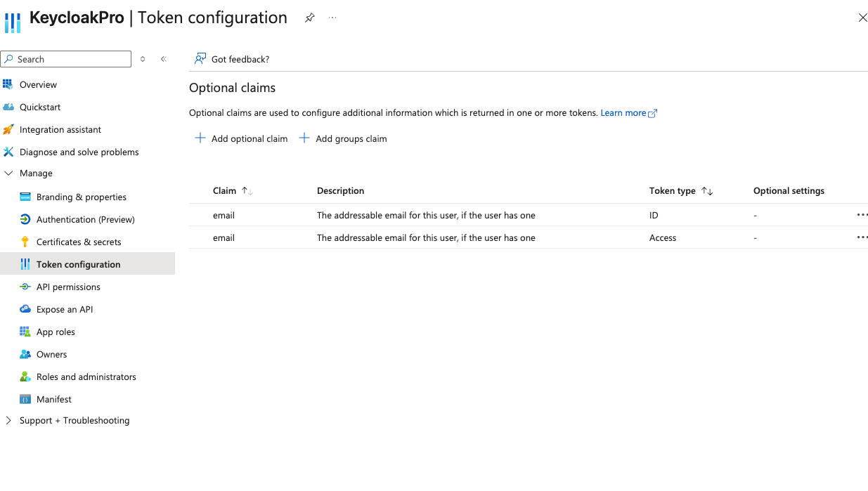868x491 pixels.
Task: Click the API permissions icon
Action: click(x=25, y=287)
